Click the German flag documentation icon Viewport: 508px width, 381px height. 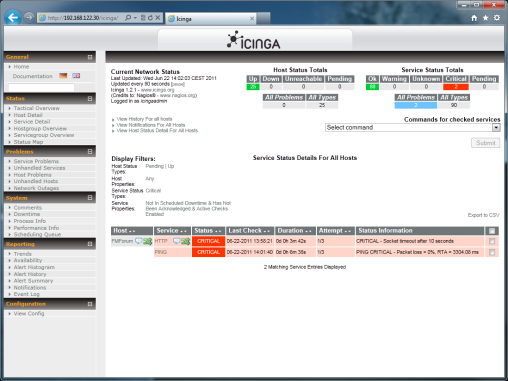pos(63,76)
